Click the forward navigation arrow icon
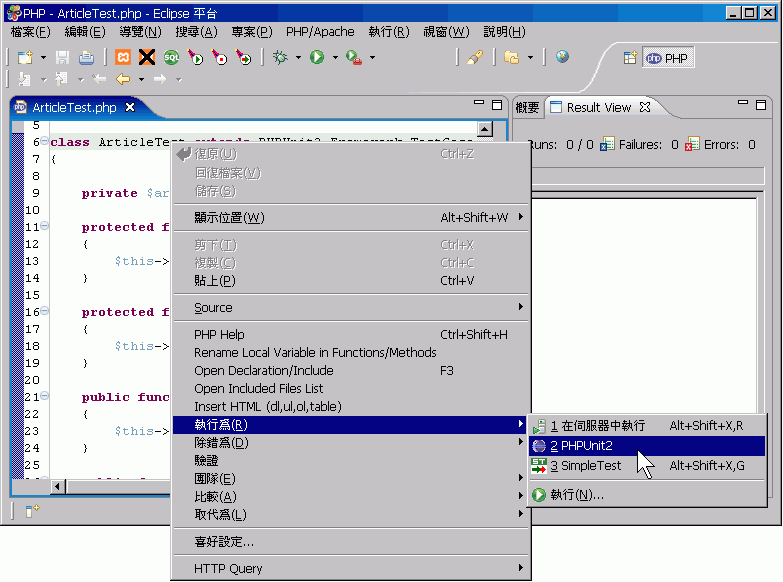Viewport: 783px width, 582px height. pyautogui.click(x=160, y=79)
